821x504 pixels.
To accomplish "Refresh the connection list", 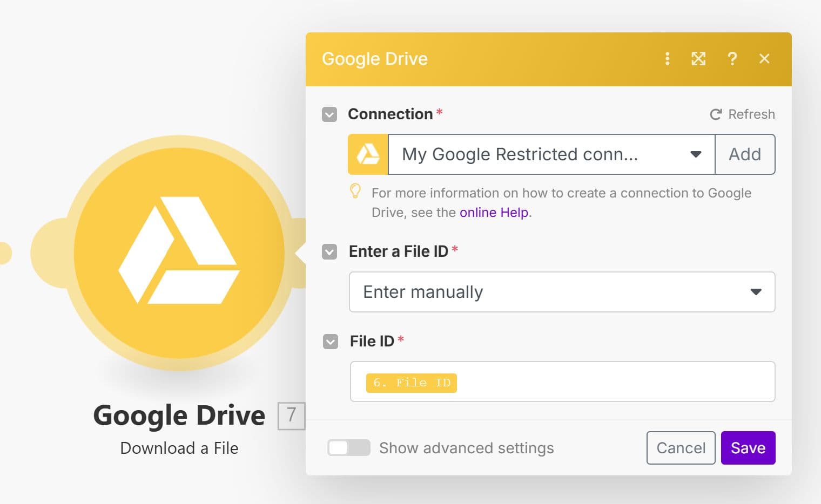I will pos(742,114).
